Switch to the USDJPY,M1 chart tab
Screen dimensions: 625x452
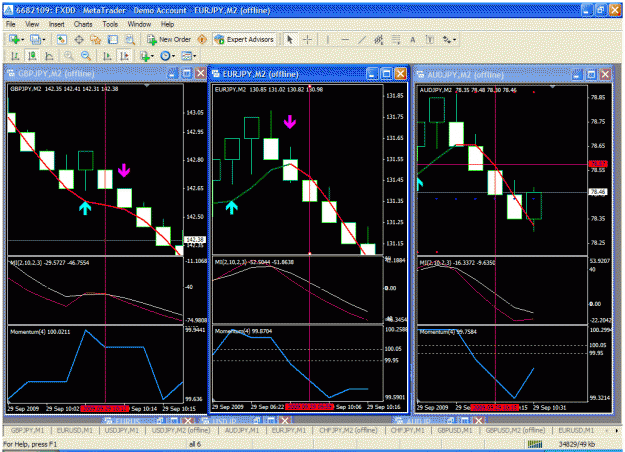coord(122,430)
